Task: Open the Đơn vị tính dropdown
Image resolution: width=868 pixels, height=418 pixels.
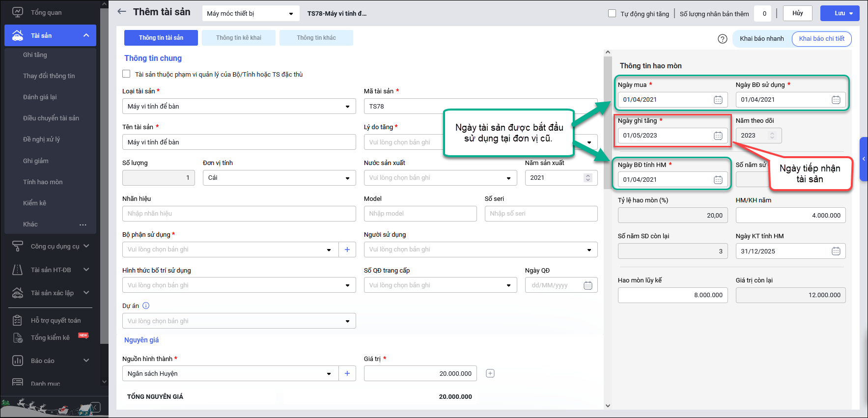Action: coord(347,178)
